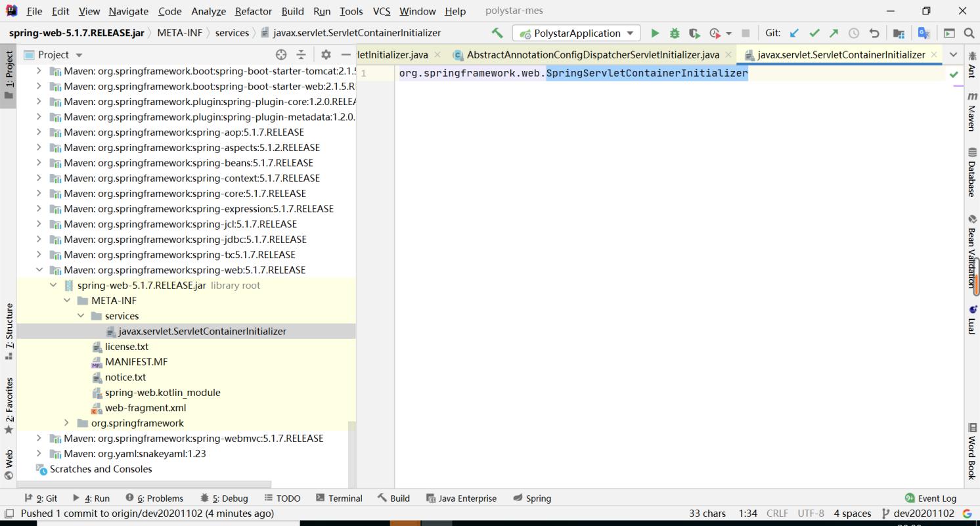The width and height of the screenshot is (980, 526).
Task: Open the Event Log
Action: [x=931, y=498]
